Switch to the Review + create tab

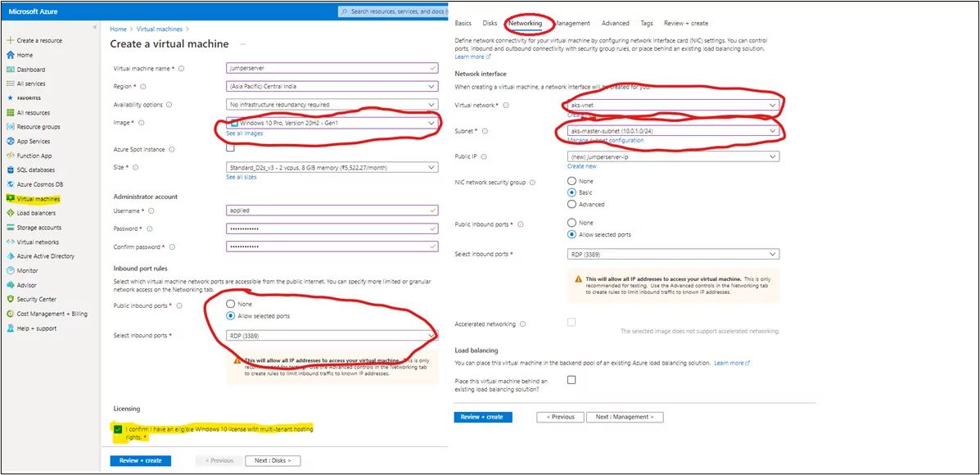tap(686, 23)
